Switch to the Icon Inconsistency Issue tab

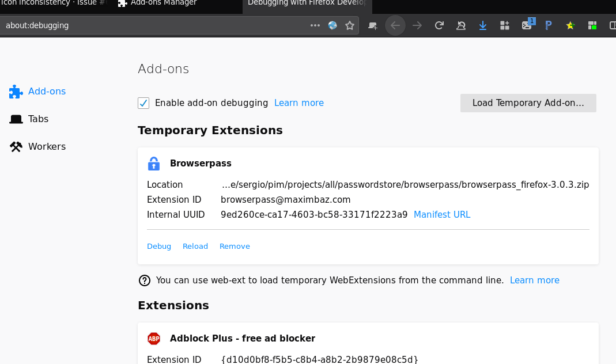52,3
